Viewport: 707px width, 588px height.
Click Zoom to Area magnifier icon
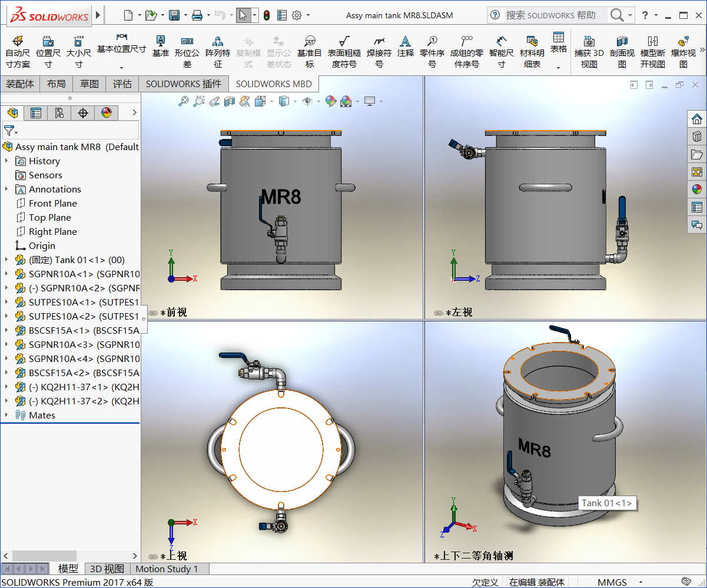pos(199,101)
